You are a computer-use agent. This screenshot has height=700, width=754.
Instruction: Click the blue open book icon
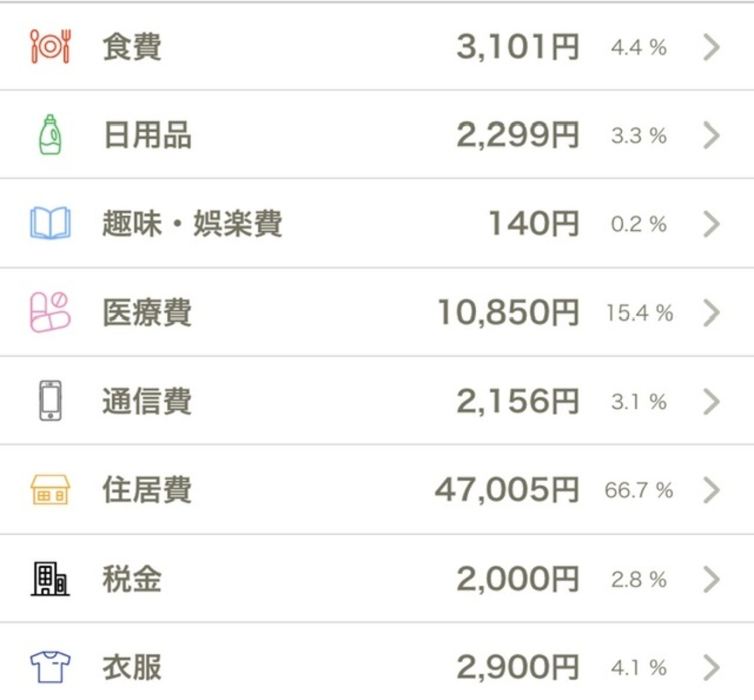pyautogui.click(x=50, y=224)
